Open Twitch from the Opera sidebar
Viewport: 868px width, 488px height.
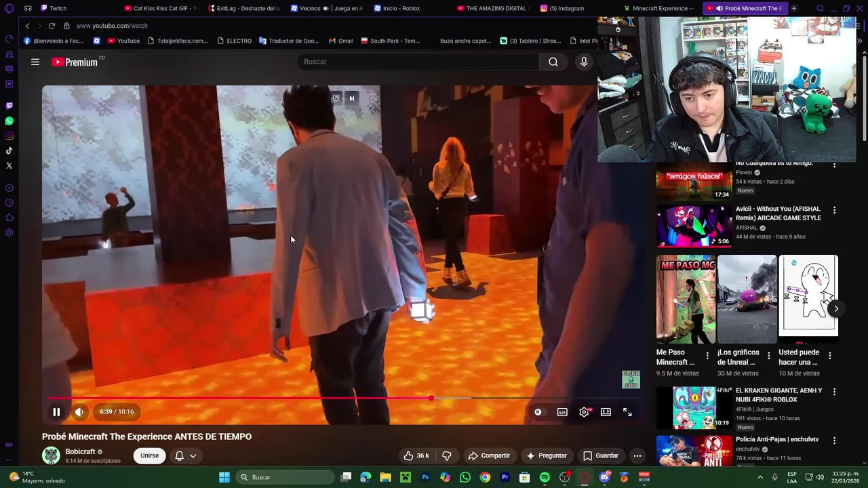pyautogui.click(x=9, y=106)
